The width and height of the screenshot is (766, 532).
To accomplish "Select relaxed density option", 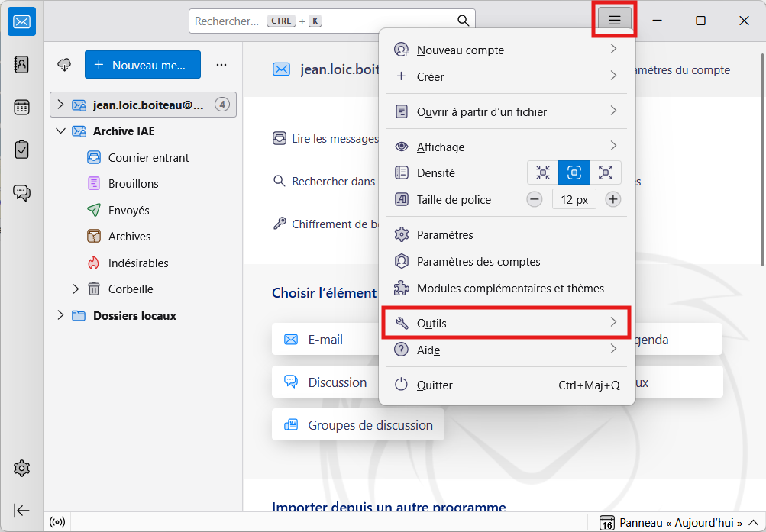I will point(606,172).
